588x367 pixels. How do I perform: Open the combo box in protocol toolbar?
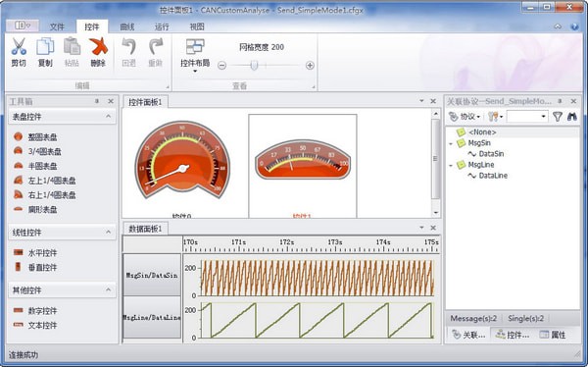pos(527,117)
